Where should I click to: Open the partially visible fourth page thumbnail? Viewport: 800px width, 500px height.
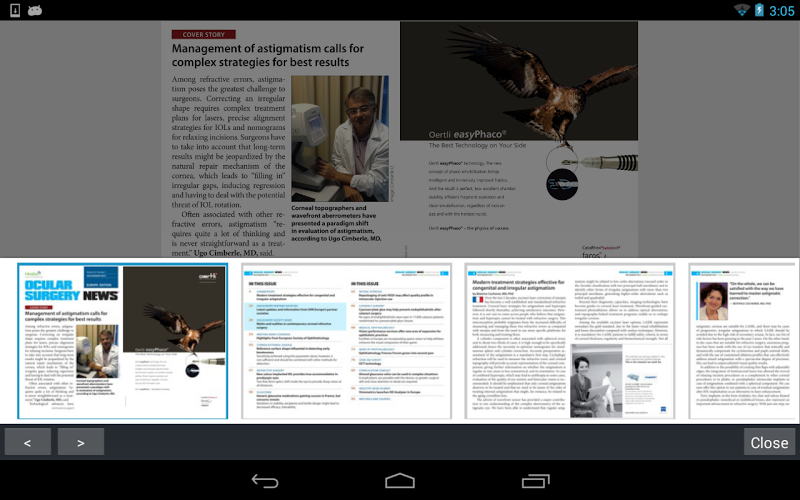744,341
